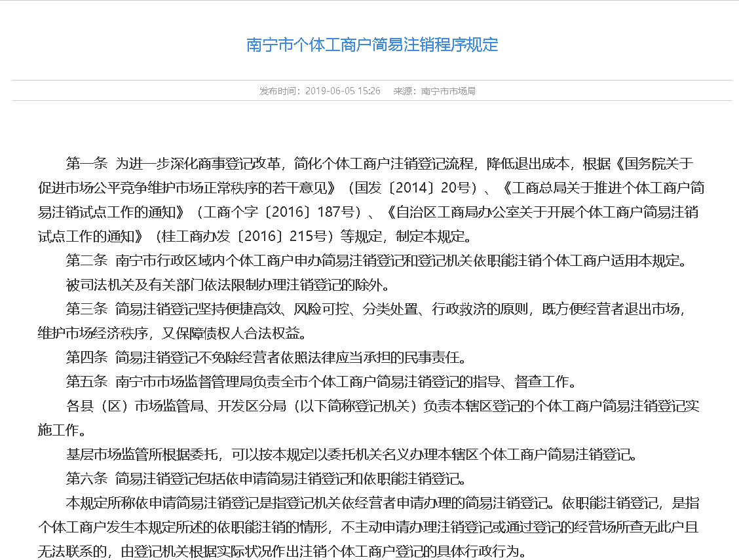Click the source text 来源：南宁市市场局
The height and width of the screenshot is (560, 739).
point(434,91)
